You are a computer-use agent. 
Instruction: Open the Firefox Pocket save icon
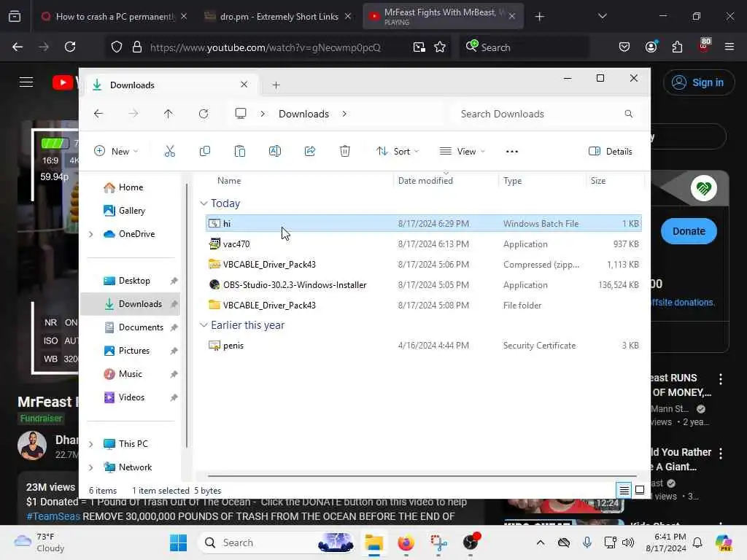[x=624, y=47]
